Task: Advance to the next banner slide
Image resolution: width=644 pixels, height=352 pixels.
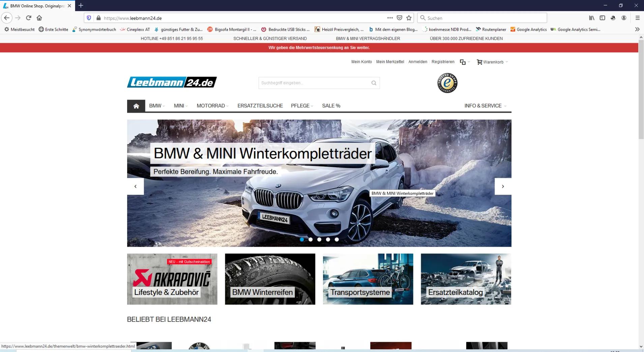Action: pyautogui.click(x=503, y=186)
